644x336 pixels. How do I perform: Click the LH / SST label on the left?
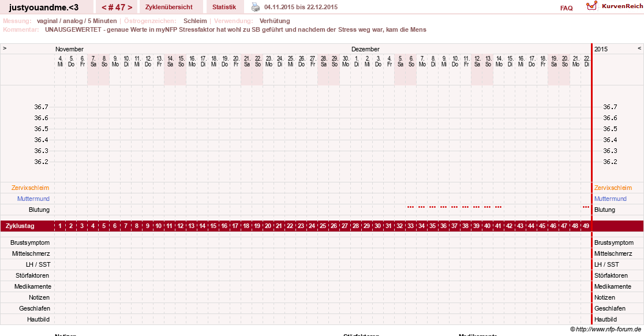38,264
